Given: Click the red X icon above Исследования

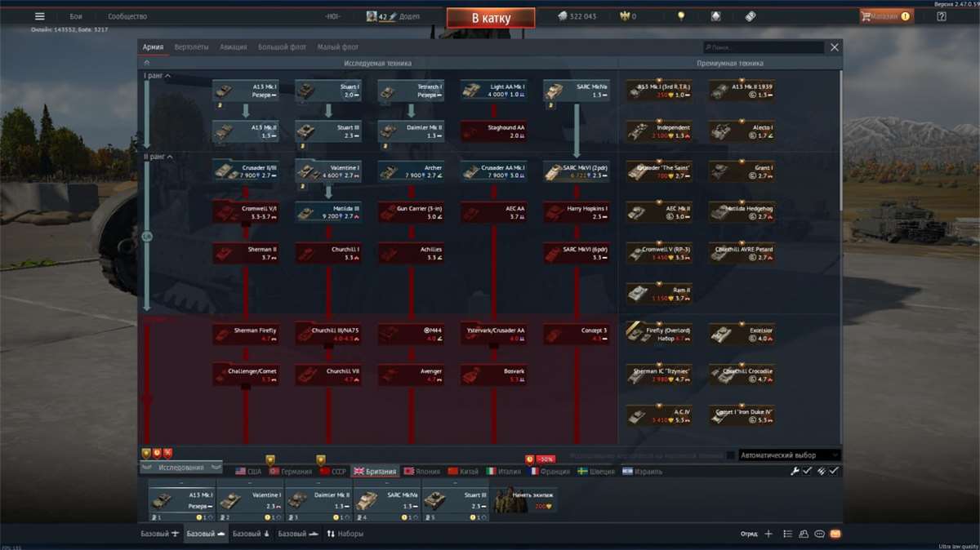Looking at the screenshot, I should coord(167,452).
